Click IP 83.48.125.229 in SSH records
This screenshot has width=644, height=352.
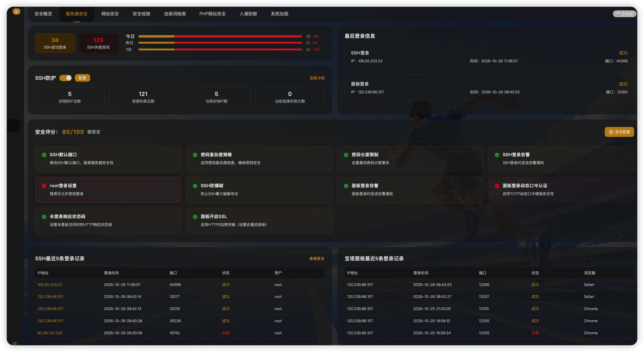click(x=50, y=333)
